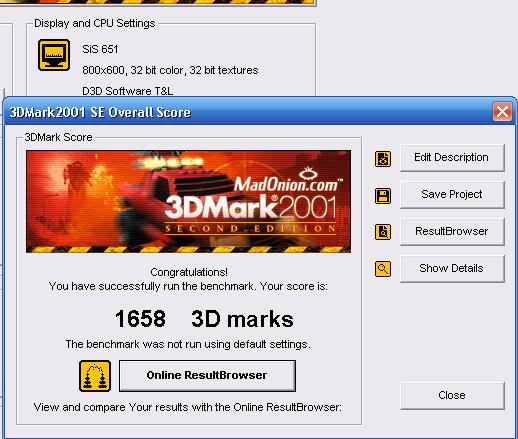Click the Show Details magnifier icon
Viewport: 518px width, 439px height.
pyautogui.click(x=383, y=269)
